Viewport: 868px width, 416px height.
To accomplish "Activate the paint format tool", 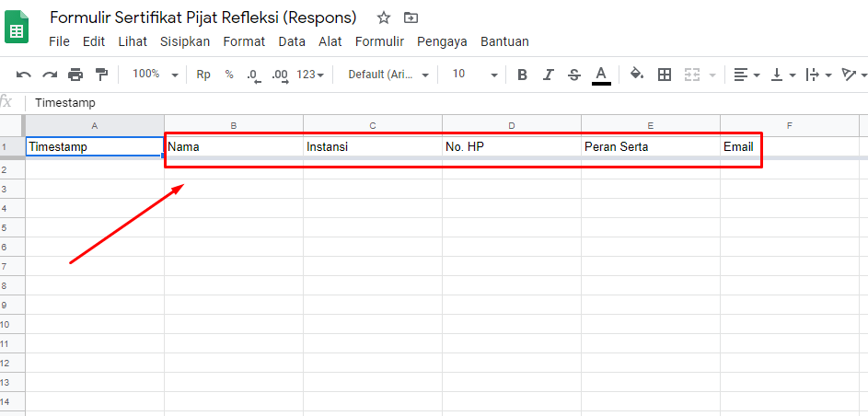I will pos(101,75).
